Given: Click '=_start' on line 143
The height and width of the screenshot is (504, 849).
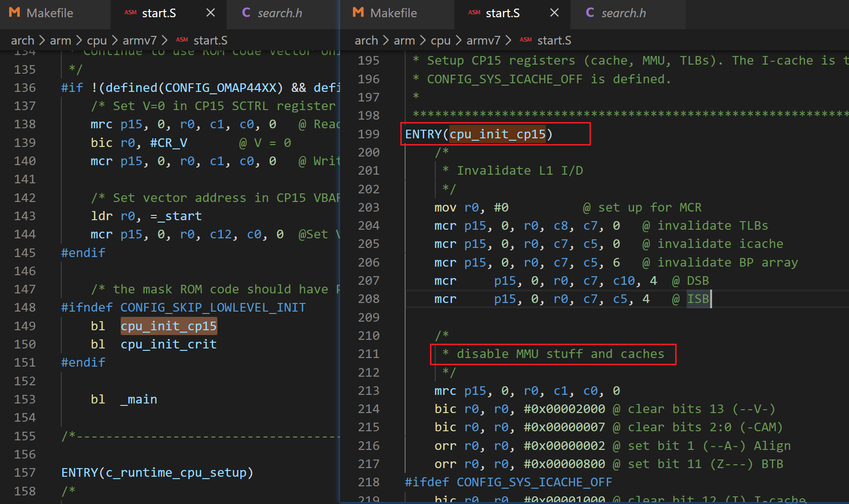Looking at the screenshot, I should 176,216.
